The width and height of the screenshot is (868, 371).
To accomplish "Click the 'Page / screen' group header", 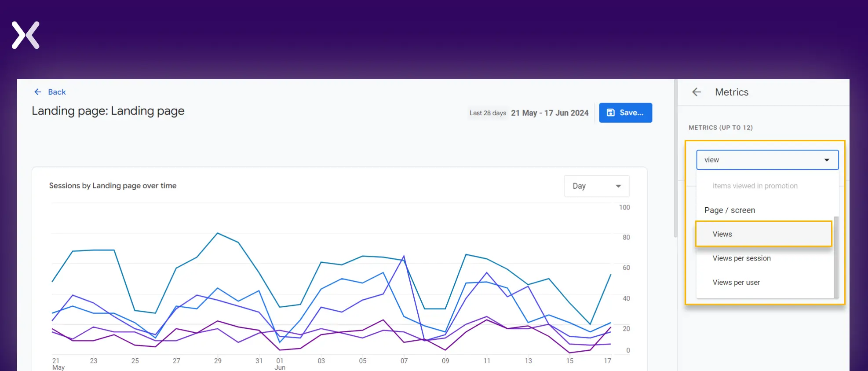I will 729,210.
